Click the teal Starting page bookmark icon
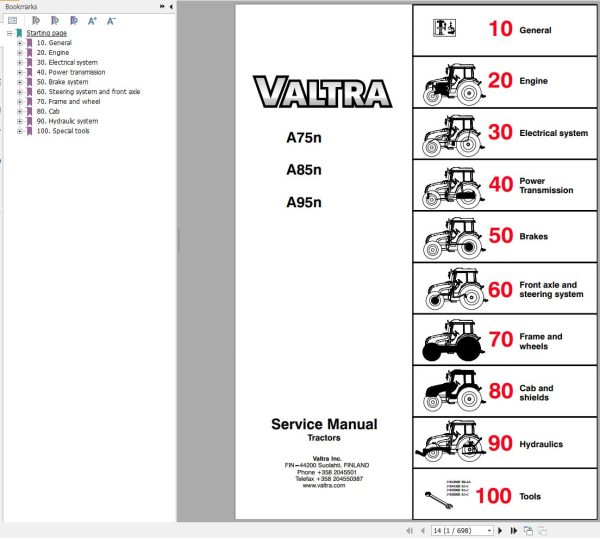This screenshot has width=600, height=538. pos(19,33)
